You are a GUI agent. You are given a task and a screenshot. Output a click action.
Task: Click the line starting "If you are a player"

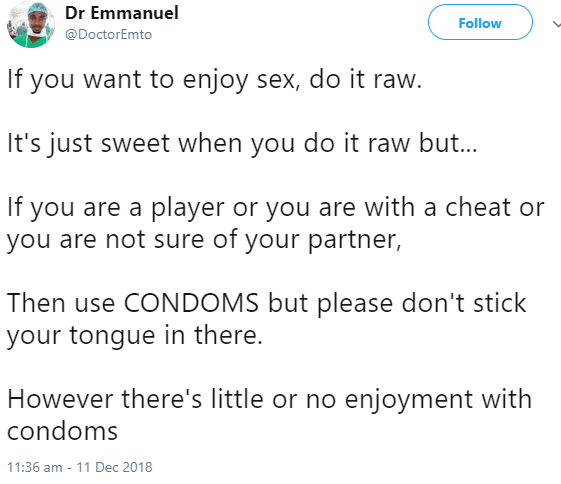pyautogui.click(x=276, y=208)
